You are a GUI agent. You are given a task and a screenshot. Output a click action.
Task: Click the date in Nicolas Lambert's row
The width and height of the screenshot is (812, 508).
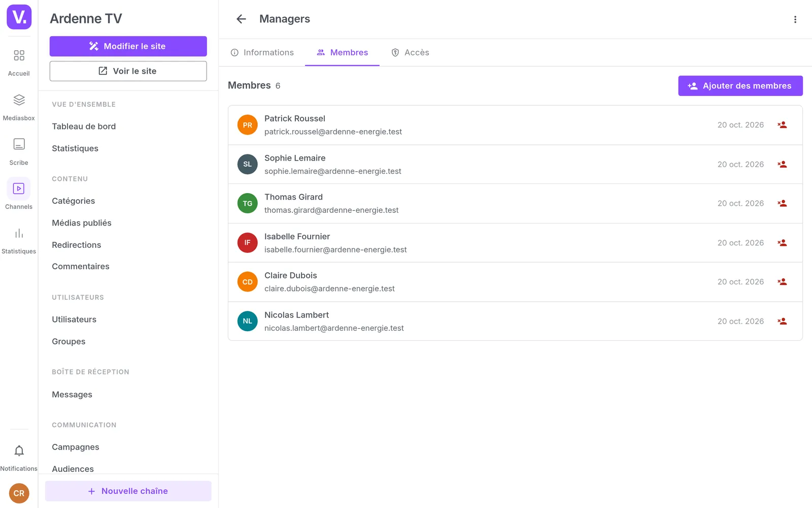(740, 322)
